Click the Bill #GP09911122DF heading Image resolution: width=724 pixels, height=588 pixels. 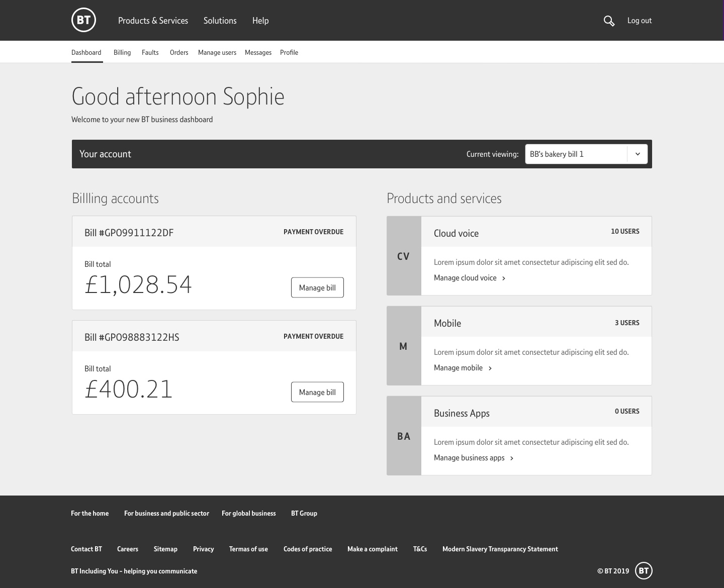pos(129,233)
